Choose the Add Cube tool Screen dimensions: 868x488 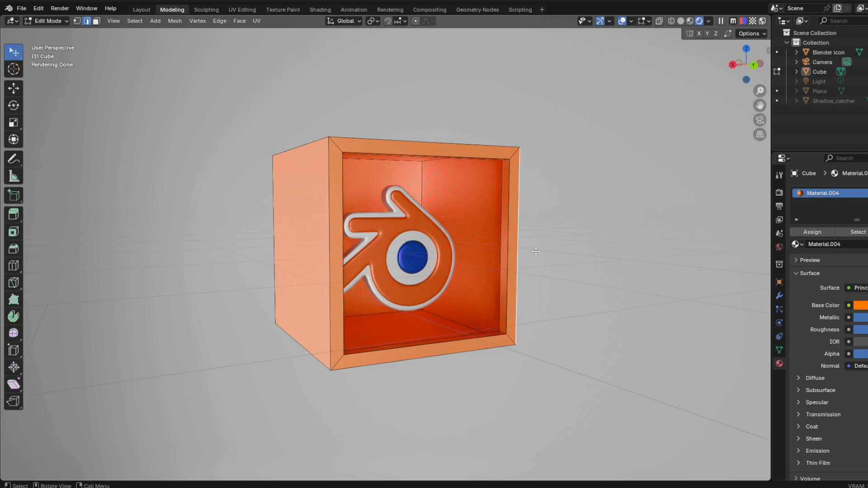[x=14, y=195]
